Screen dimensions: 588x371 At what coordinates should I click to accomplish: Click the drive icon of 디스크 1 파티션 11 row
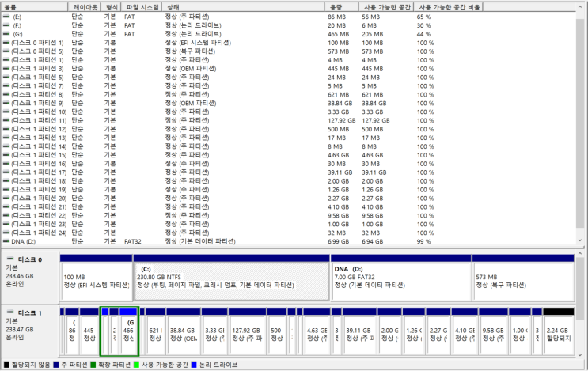coord(6,120)
